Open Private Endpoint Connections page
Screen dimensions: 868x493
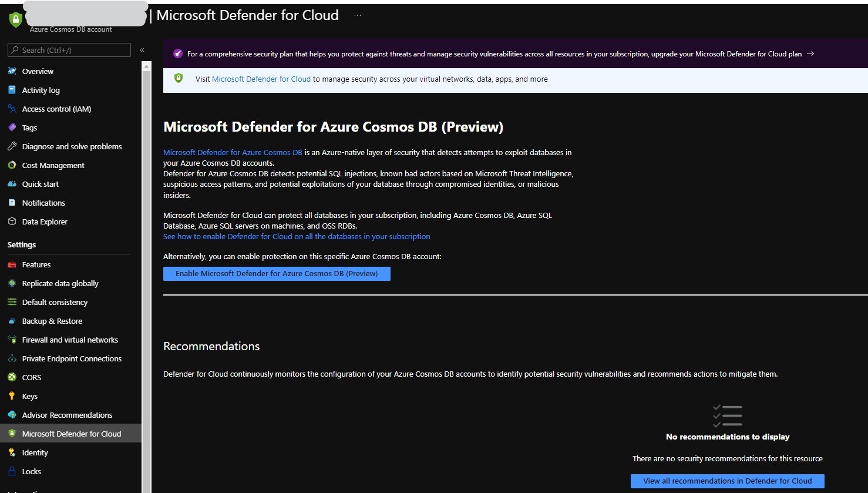(70, 358)
